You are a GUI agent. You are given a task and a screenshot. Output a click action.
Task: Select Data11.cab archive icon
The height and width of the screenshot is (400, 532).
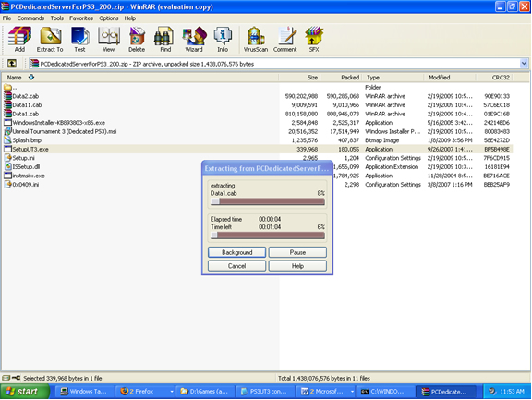click(7, 104)
